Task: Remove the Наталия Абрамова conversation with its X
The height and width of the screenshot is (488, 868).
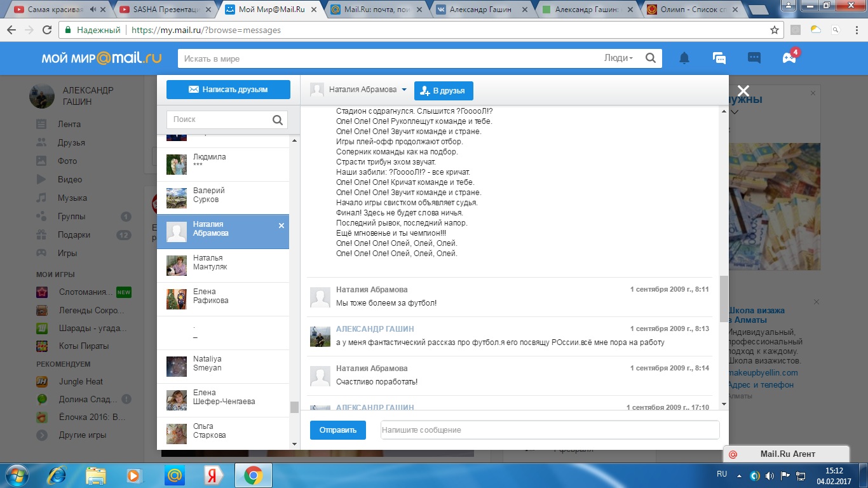Action: (281, 226)
